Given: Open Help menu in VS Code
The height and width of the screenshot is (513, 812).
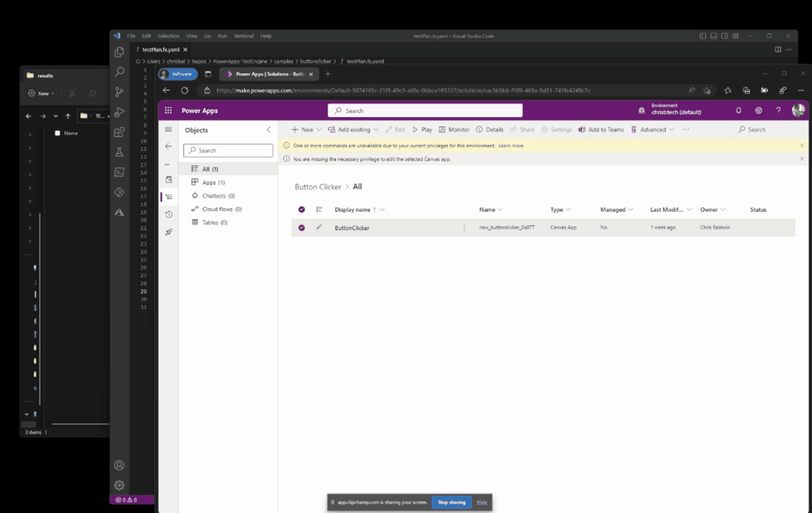Looking at the screenshot, I should (x=266, y=36).
